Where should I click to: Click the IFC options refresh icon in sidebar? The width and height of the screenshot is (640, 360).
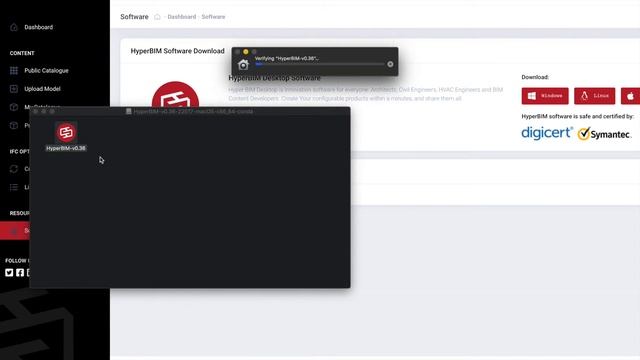(14, 169)
